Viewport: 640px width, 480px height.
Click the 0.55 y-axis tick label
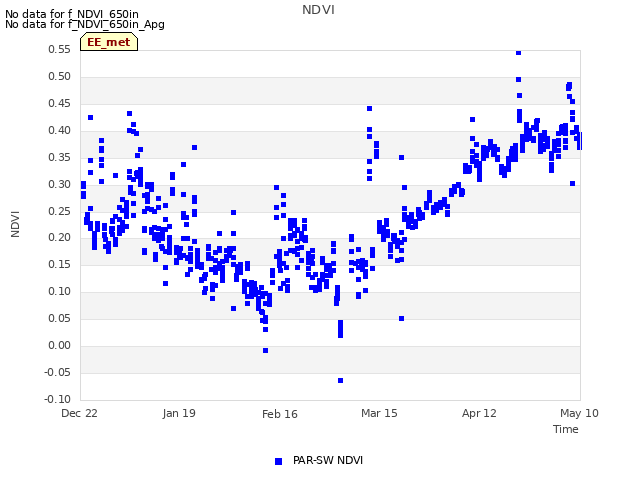(60, 49)
